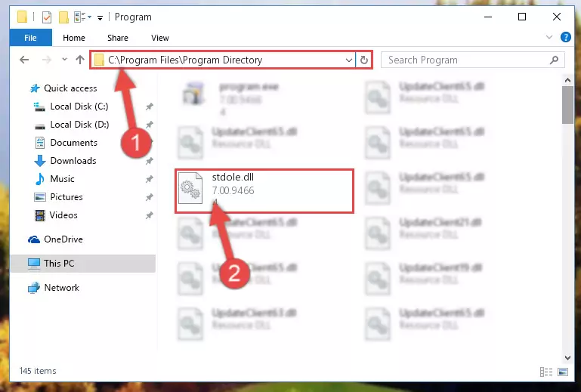
Task: Go back with the Back arrow
Action: [x=24, y=60]
